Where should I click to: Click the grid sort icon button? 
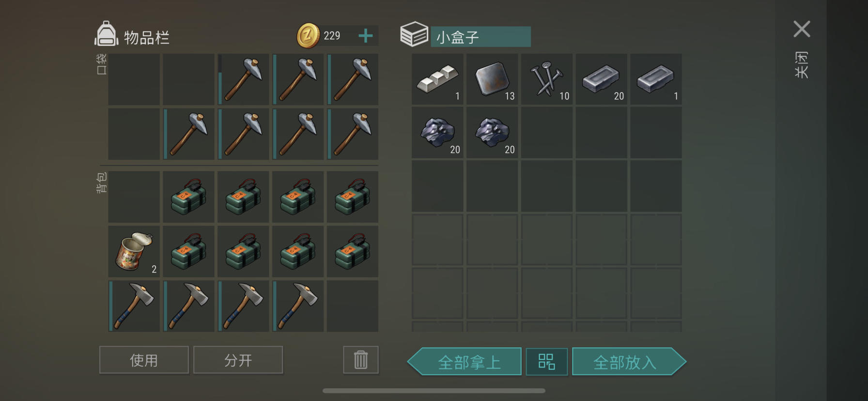547,361
